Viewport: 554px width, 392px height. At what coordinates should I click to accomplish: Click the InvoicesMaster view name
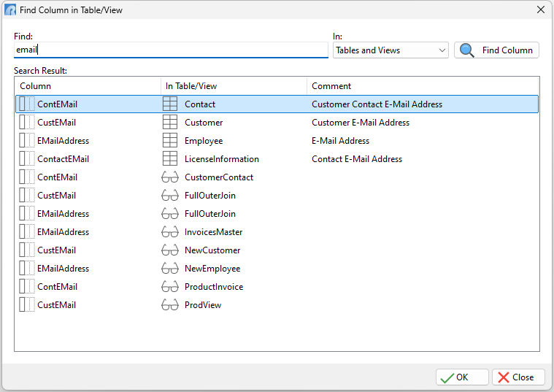pos(214,232)
